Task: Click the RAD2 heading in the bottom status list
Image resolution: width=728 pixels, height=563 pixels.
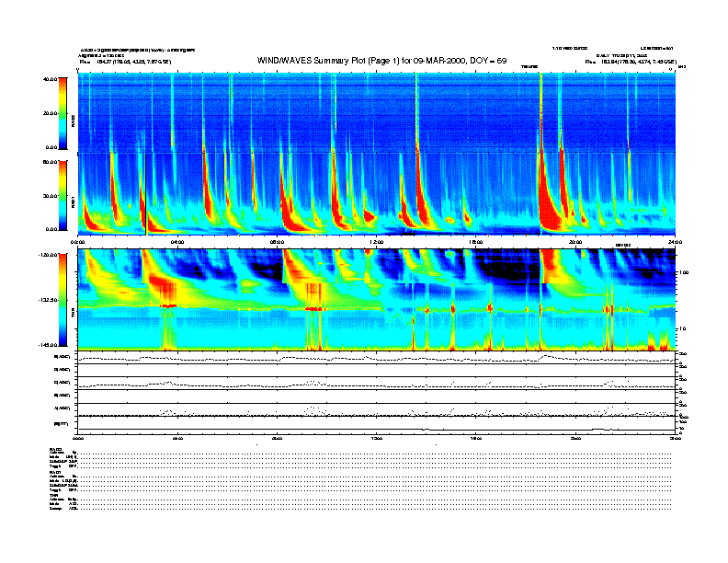Action: pos(56,449)
